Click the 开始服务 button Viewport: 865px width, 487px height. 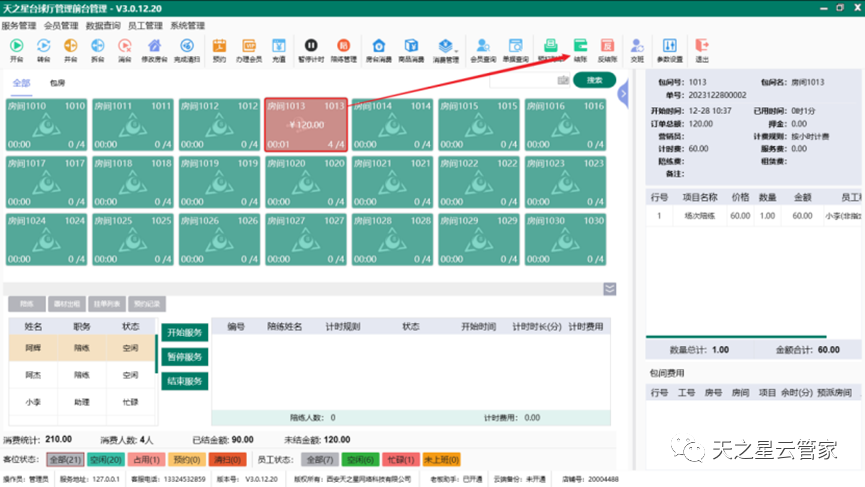(x=184, y=332)
